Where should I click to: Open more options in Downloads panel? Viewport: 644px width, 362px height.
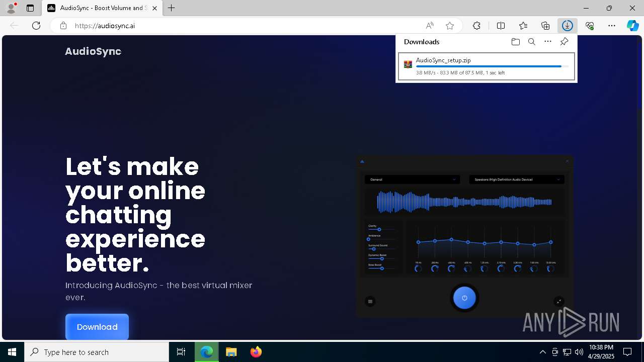[x=548, y=42]
